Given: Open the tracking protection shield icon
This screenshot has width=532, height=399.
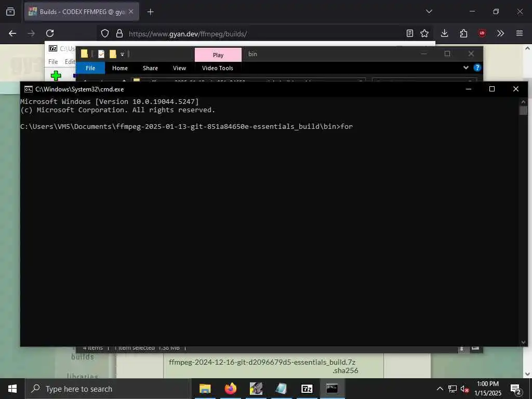Looking at the screenshot, I should coord(105,33).
